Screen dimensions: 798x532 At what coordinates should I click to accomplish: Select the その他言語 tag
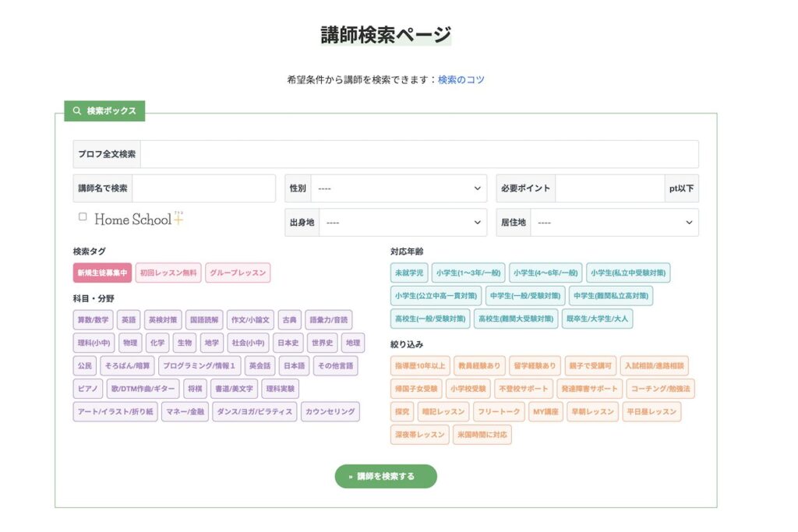coord(336,365)
